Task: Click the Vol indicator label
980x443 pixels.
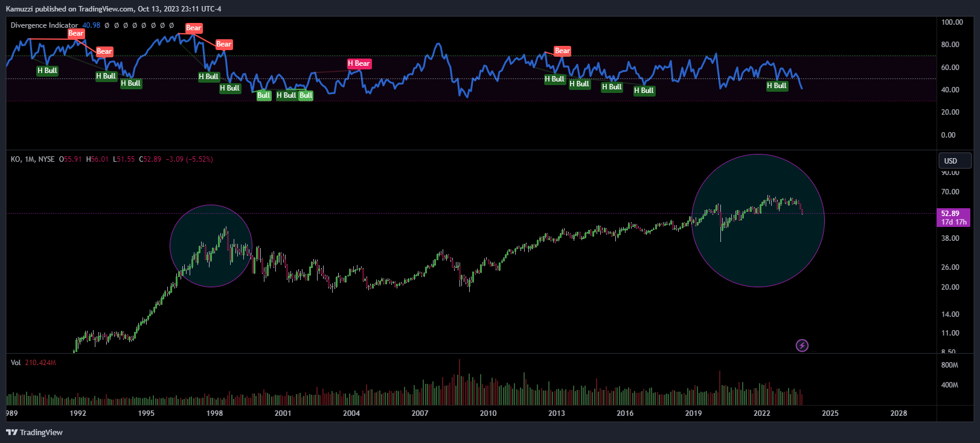Action: coord(16,363)
